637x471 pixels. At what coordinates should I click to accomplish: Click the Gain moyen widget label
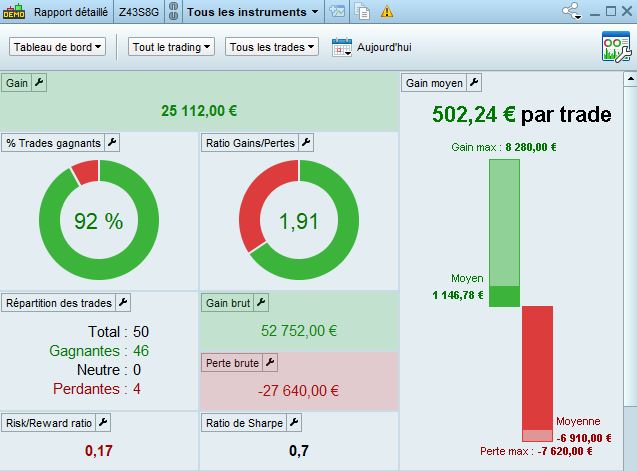[434, 83]
